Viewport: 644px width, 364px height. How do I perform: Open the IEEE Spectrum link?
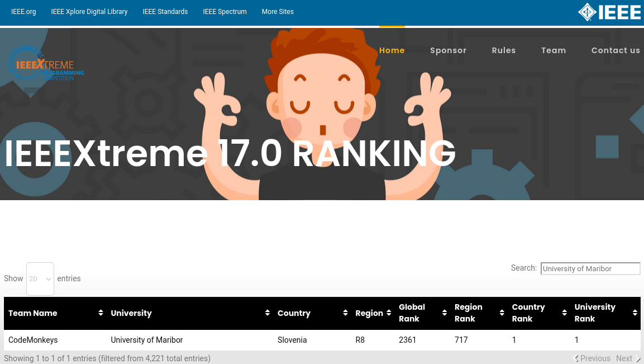pos(225,12)
